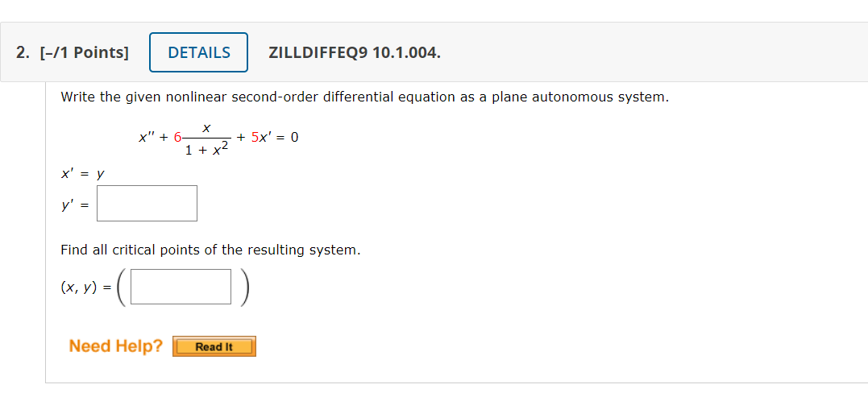
Task: Click the sentence 'Find all critical points of the resulting system.'
Action: coord(210,250)
